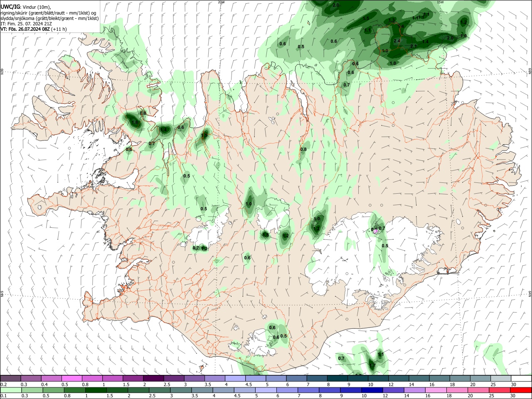Click the darkest purple snow-legend swatch at 2
This screenshot has width=532, height=399.
[153, 378]
